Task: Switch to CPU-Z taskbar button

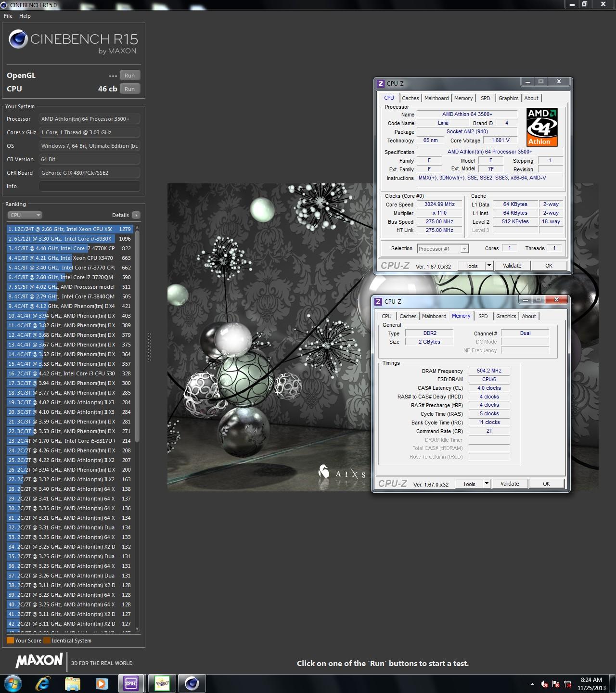Action: point(131,683)
